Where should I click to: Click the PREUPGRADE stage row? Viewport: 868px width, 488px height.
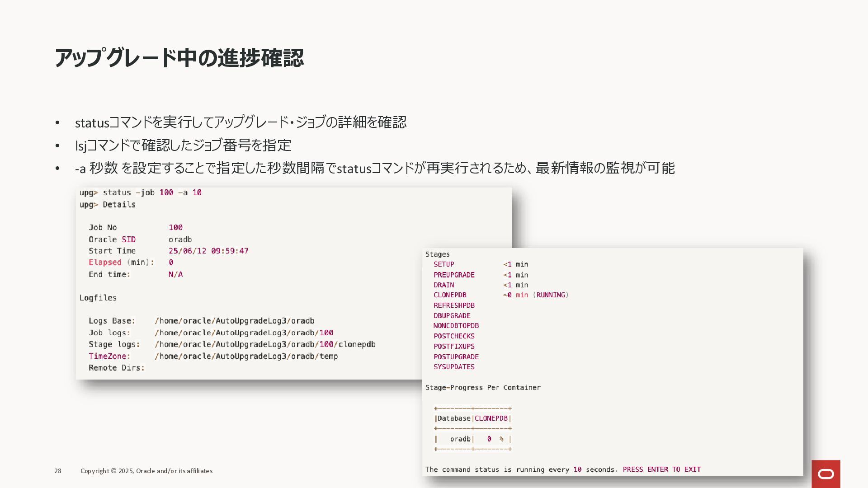(x=481, y=275)
